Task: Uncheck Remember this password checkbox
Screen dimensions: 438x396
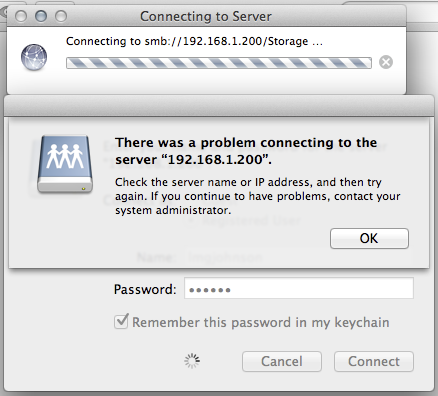Action: (x=121, y=322)
